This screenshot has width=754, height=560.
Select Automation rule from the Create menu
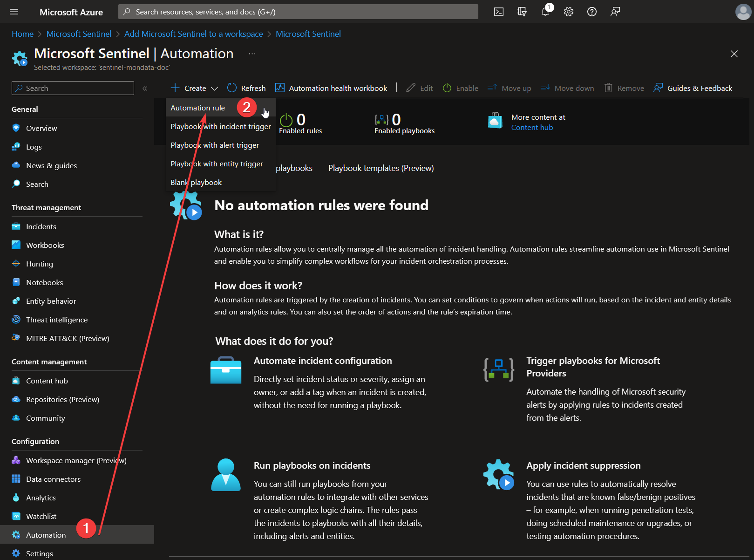pos(221,108)
